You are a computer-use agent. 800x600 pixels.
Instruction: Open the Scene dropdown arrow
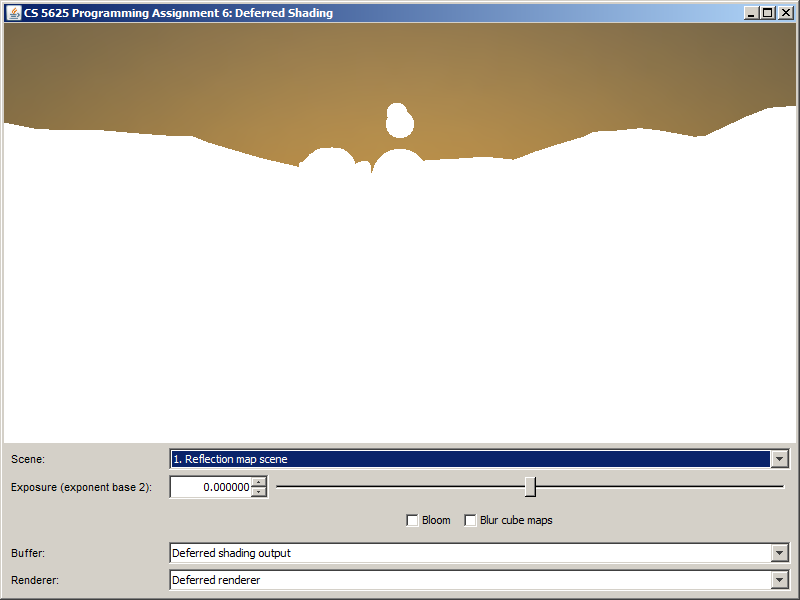click(x=779, y=459)
